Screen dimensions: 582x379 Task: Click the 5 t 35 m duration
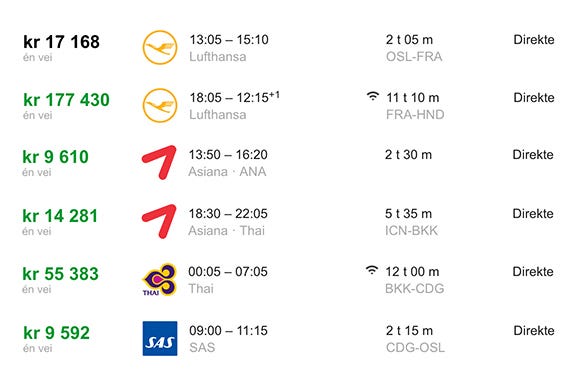[408, 213]
